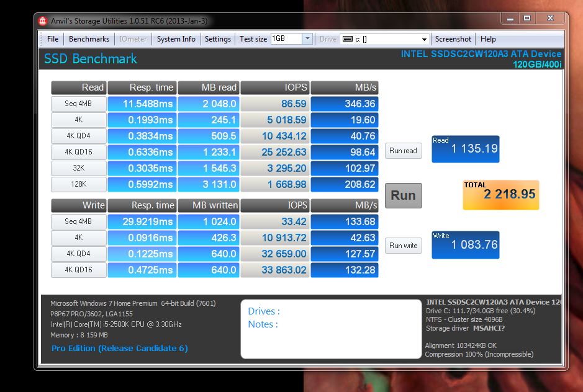Click the Alignment 103424KB OK line
583x392 pixels.
[461, 345]
